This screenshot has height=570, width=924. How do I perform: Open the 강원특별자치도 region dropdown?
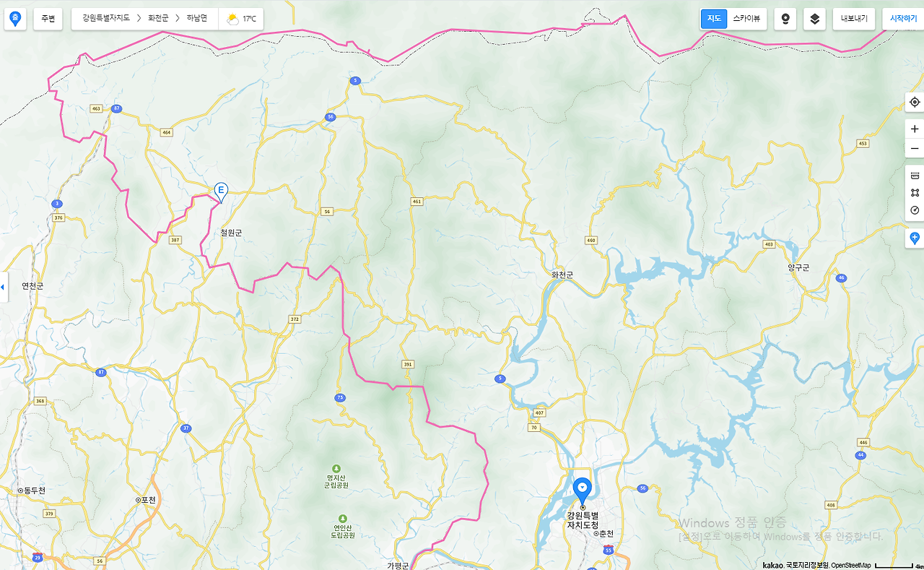pos(106,19)
